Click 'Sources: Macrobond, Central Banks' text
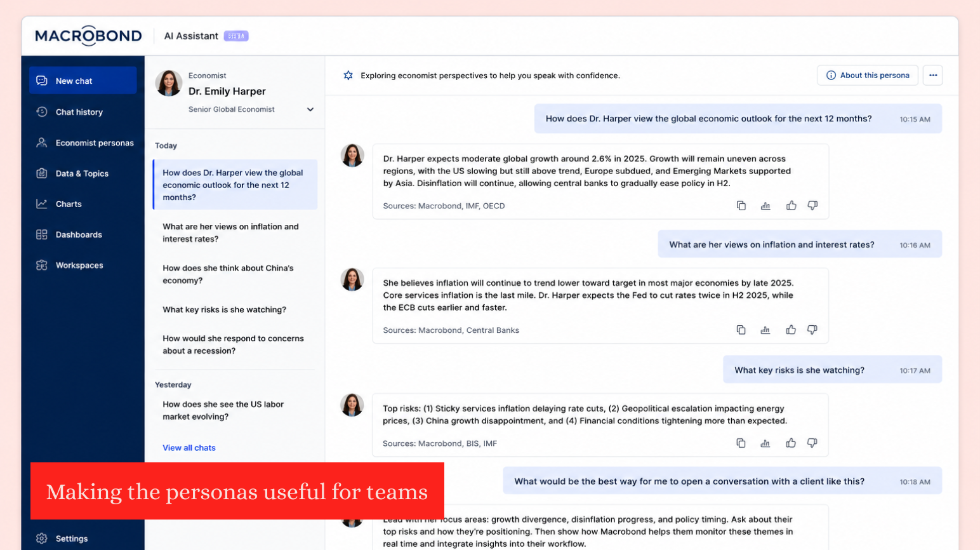The image size is (980, 550). pos(451,330)
